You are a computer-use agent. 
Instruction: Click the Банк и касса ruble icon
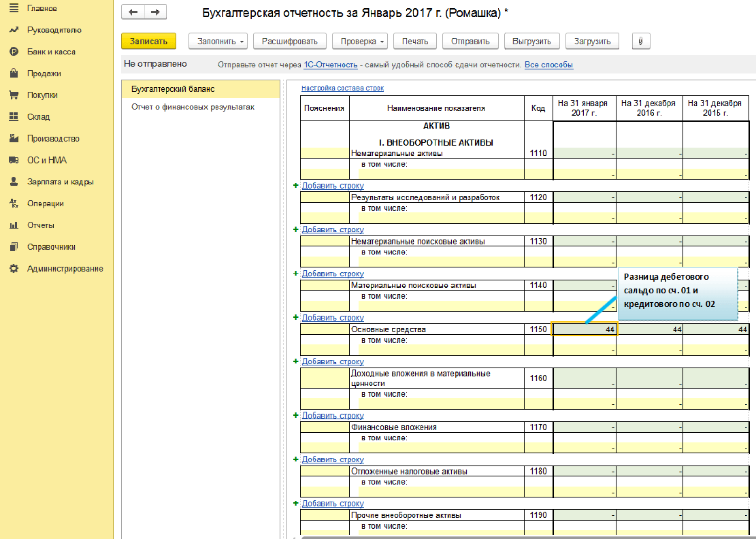(x=13, y=52)
